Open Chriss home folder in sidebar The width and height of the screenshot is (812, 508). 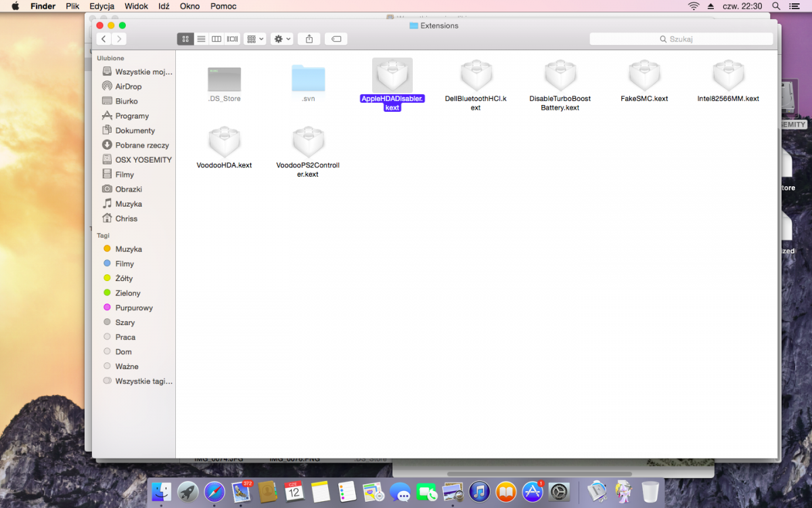pos(120,219)
